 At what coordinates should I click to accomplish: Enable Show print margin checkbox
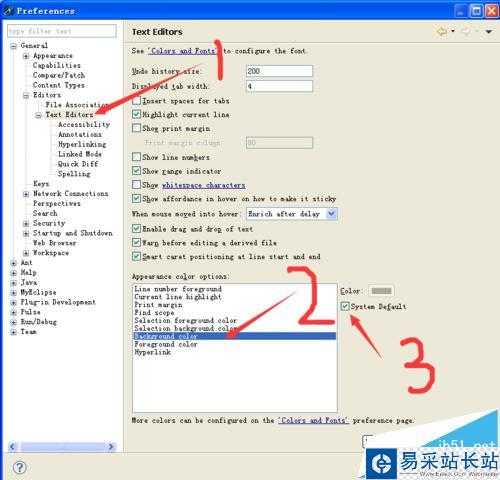click(136, 128)
